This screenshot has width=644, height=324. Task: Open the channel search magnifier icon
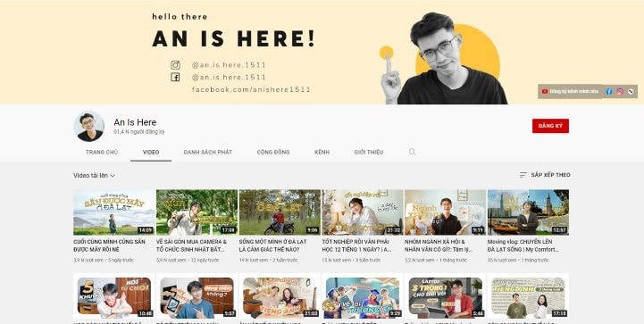pyautogui.click(x=412, y=152)
